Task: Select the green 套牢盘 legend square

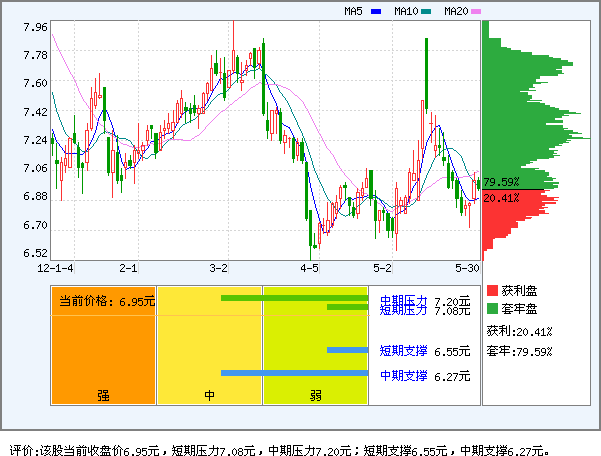Action: click(491, 308)
